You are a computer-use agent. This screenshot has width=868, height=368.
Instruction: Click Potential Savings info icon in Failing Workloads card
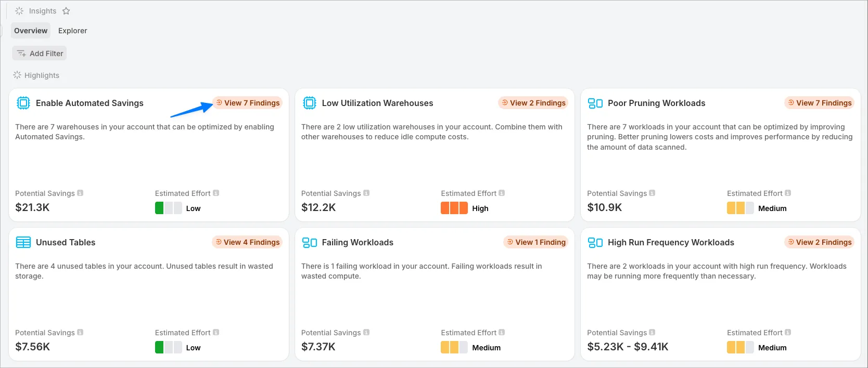click(x=366, y=332)
